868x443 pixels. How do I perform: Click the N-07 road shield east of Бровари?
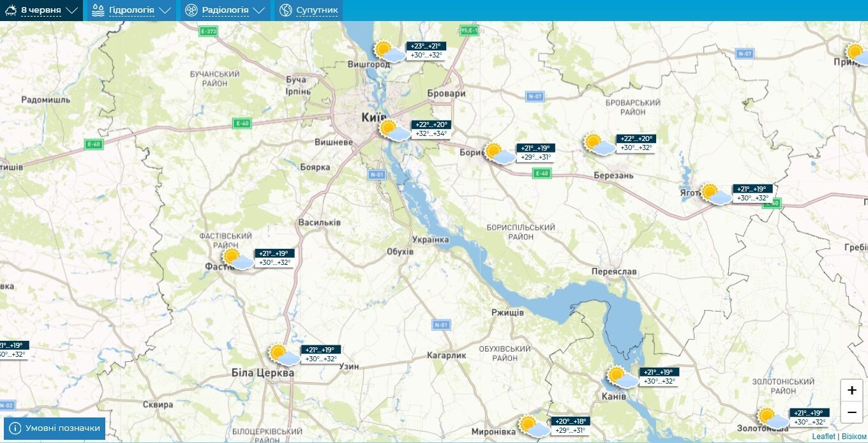tap(535, 96)
